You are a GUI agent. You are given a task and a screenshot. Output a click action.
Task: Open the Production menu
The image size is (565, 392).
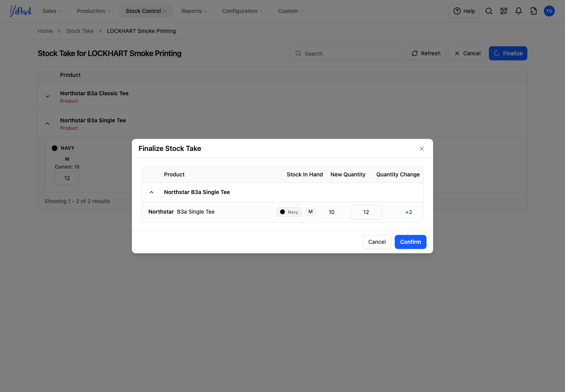pos(94,11)
